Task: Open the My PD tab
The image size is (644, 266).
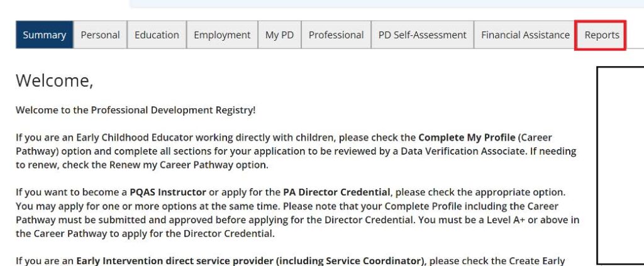Action: (280, 35)
